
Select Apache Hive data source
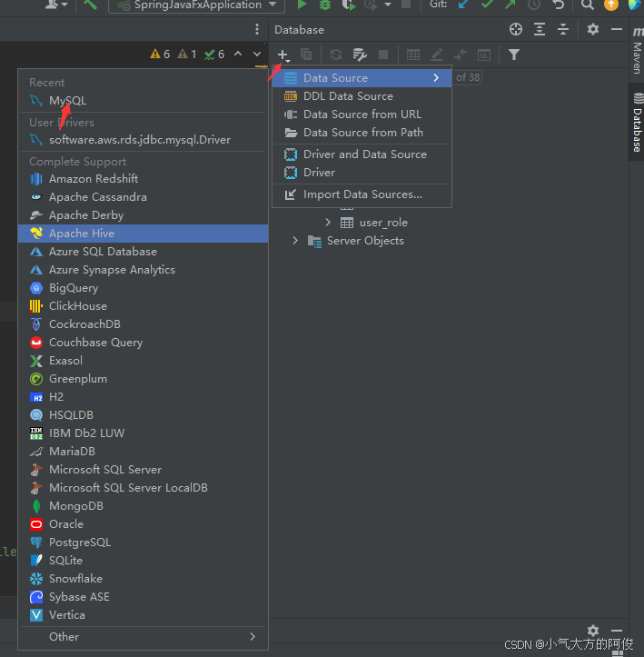click(x=143, y=234)
